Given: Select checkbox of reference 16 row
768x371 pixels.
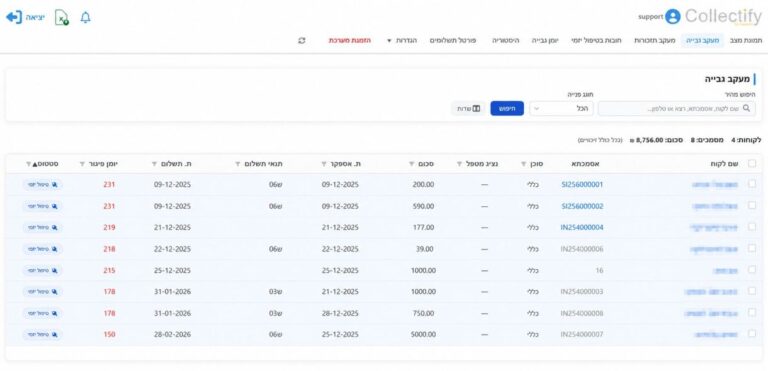Looking at the screenshot, I should click(752, 270).
